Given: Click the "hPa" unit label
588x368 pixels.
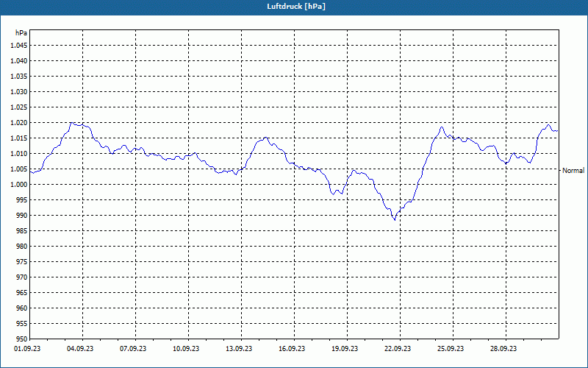Looking at the screenshot, I should 21,33.
